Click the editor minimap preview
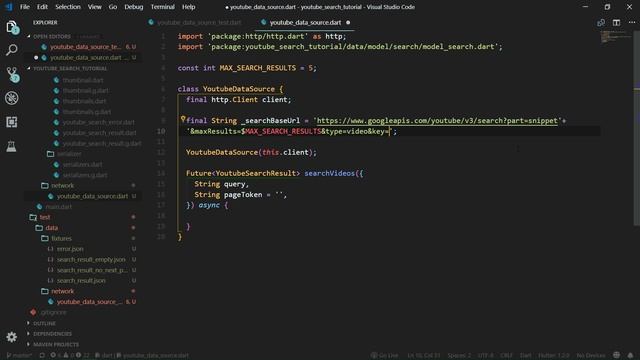The image size is (640, 360). click(x=616, y=38)
